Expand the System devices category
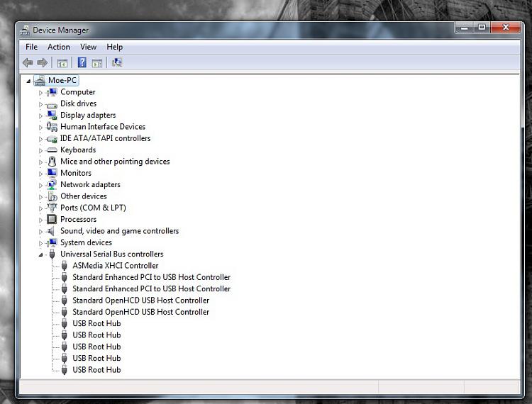 coord(40,243)
